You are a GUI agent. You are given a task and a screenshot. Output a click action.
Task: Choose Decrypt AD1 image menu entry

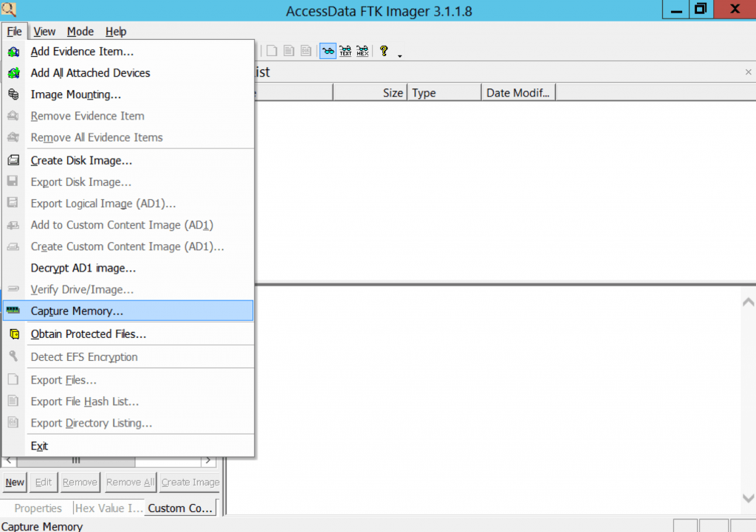click(x=128, y=268)
